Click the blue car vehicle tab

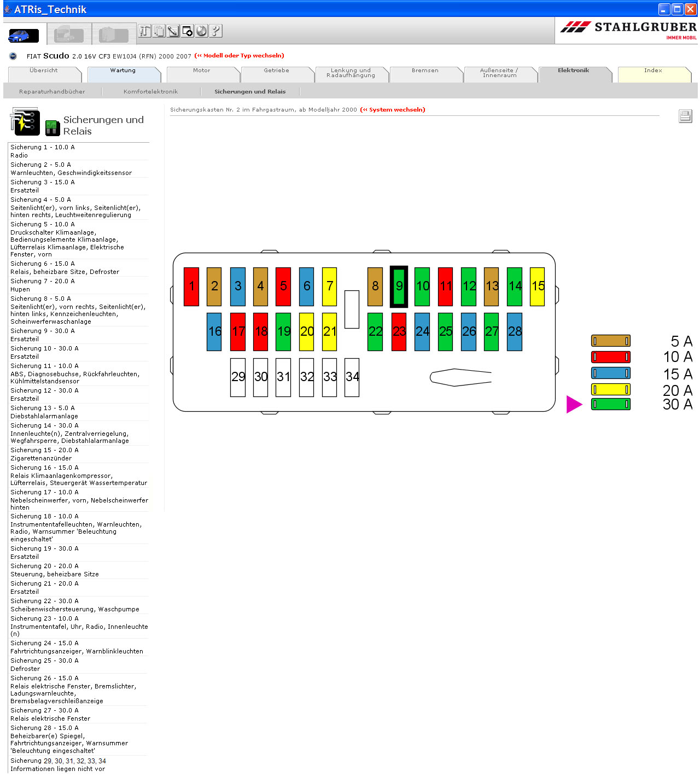click(x=24, y=34)
